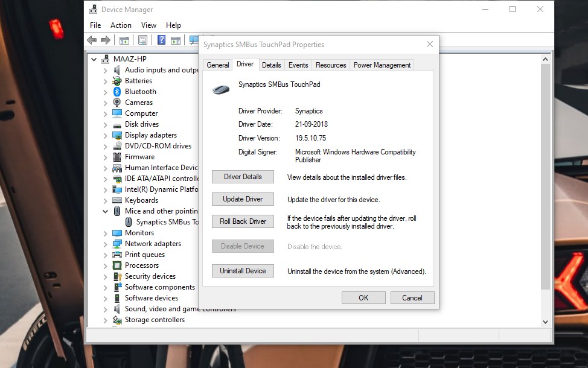Click the Update Driver button
Screen dimensions: 588x368
coord(243,199)
